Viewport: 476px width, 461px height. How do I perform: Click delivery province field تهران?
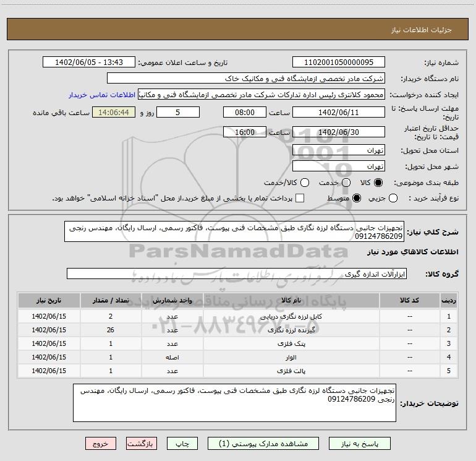pos(339,150)
